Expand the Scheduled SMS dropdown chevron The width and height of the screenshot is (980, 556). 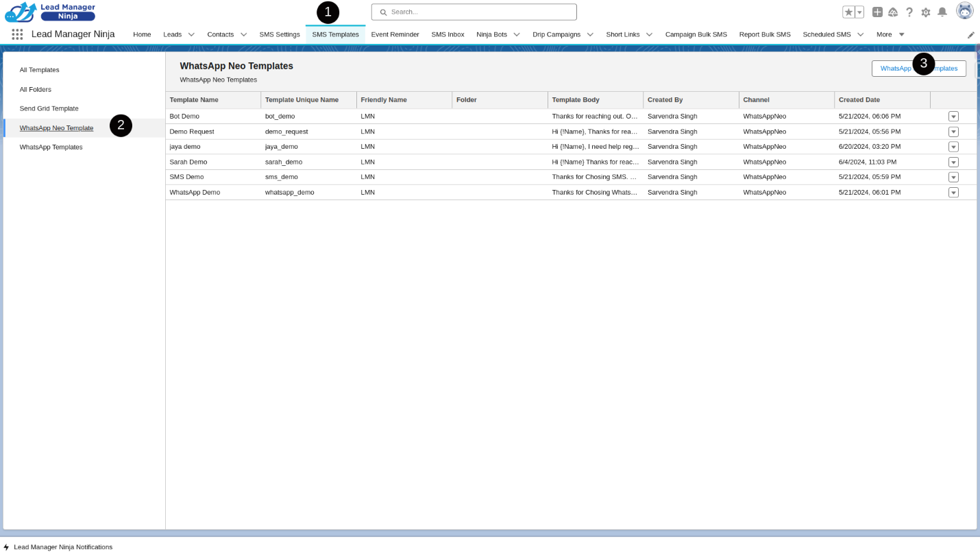click(861, 34)
